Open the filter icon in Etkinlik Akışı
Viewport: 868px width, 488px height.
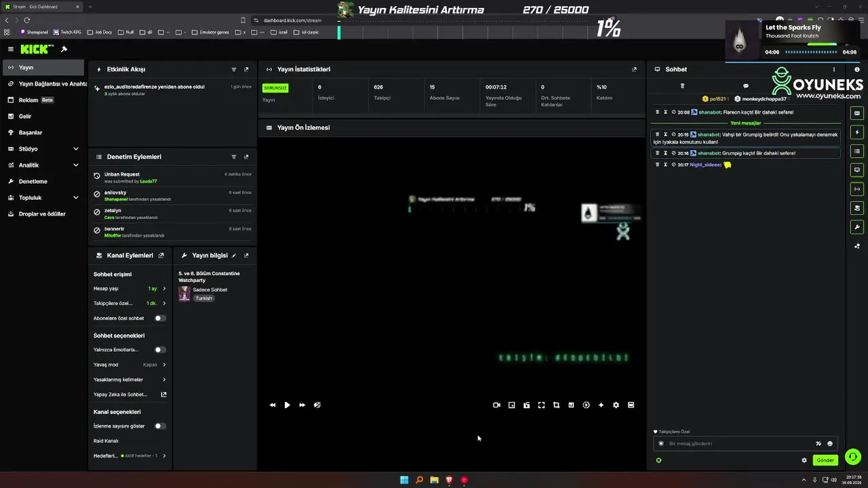click(234, 69)
